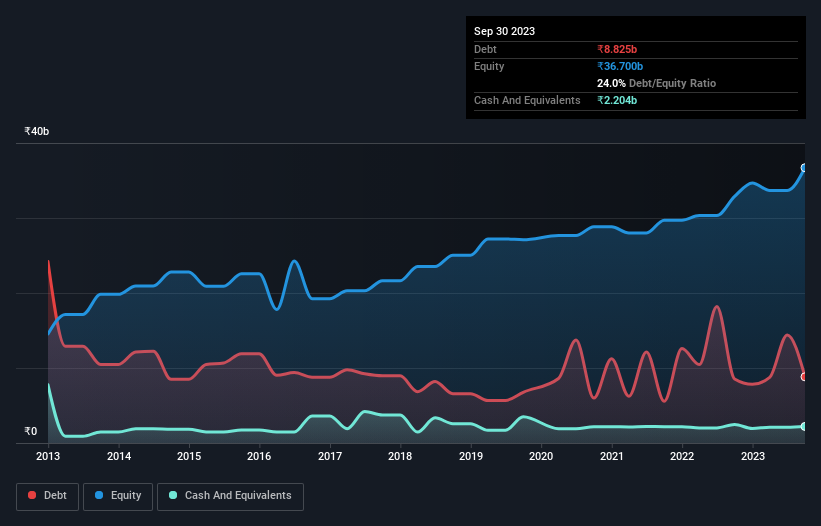Click the 2017 x-axis label
Screen dimensions: 821x526
click(x=330, y=456)
